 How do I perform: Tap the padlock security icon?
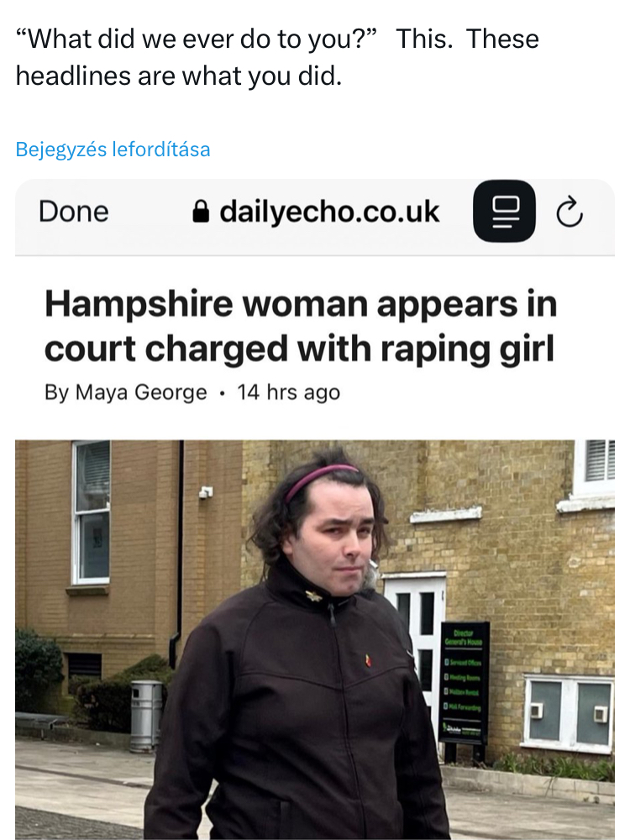(201, 212)
